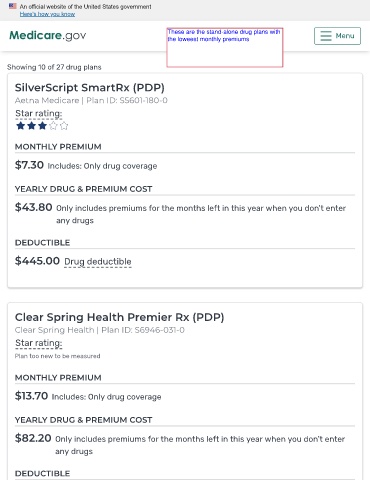
Task: Click Clear Spring Health Premier Rx plan title
Action: tap(119, 317)
